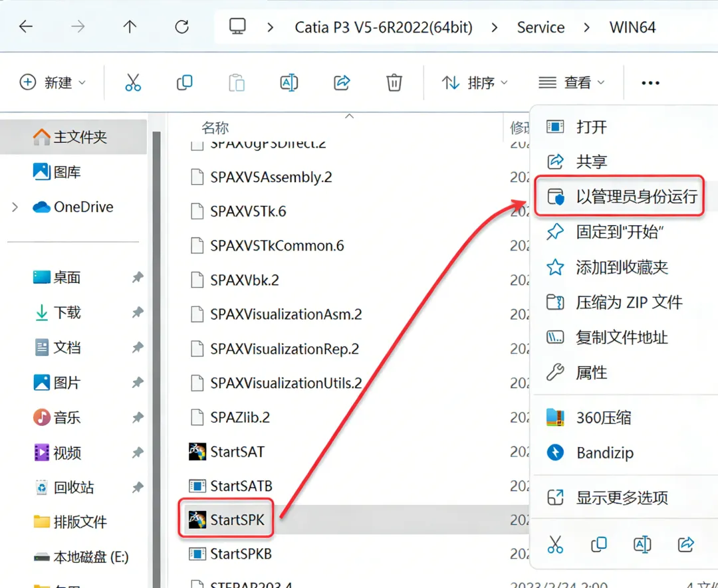Click the WIN64 breadcrumb segment
718x588 pixels.
click(632, 27)
